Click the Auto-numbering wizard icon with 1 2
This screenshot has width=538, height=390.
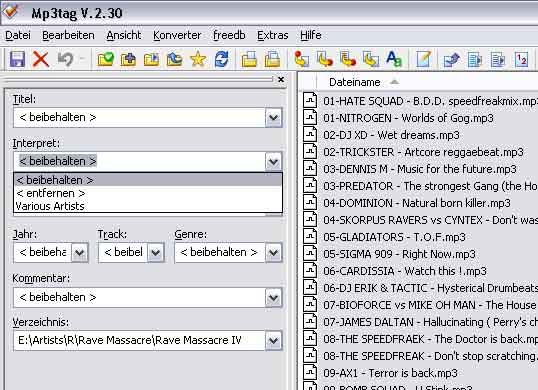tap(521, 59)
